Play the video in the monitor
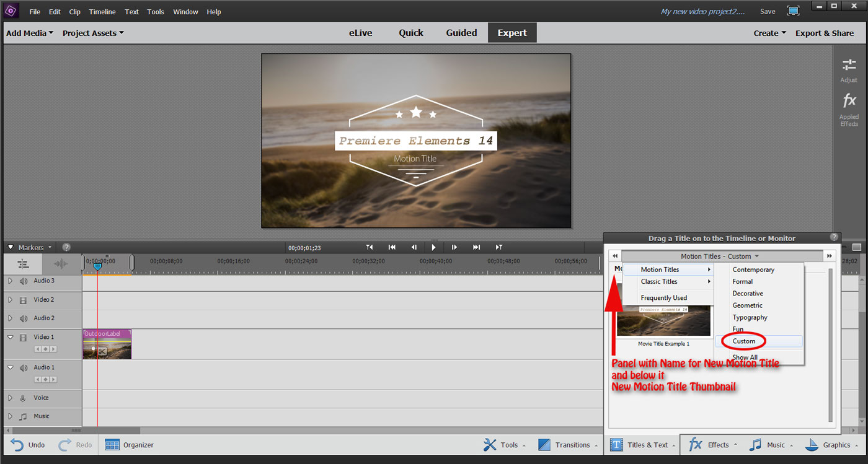The image size is (868, 464). 433,247
